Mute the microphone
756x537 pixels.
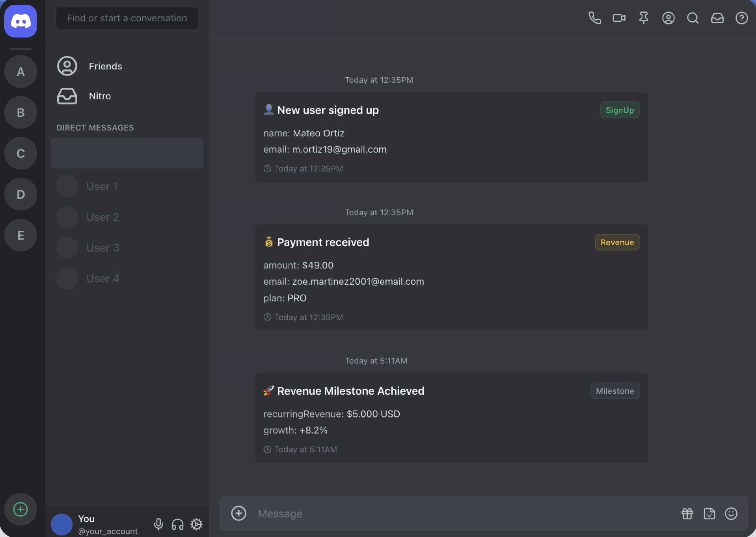click(x=158, y=524)
